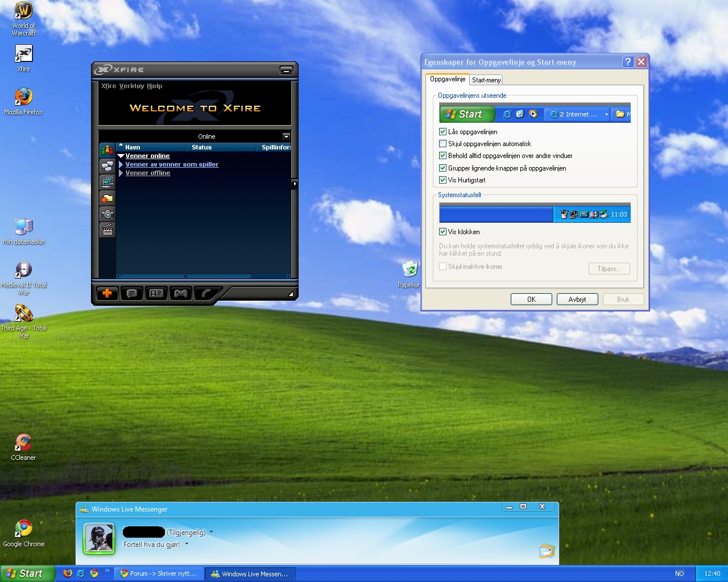
Task: Click the profile card icon in Xfire bottom bar
Action: pos(156,293)
